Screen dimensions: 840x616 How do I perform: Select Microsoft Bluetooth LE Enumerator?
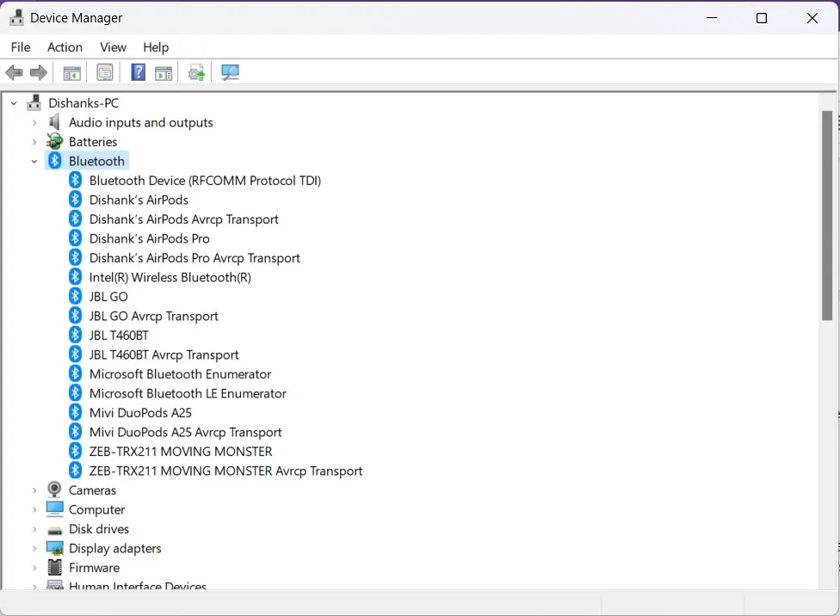pos(188,393)
